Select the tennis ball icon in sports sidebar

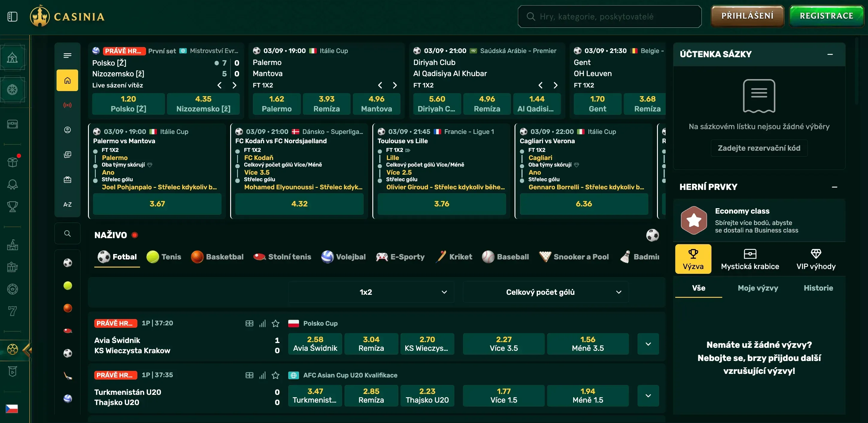point(68,285)
